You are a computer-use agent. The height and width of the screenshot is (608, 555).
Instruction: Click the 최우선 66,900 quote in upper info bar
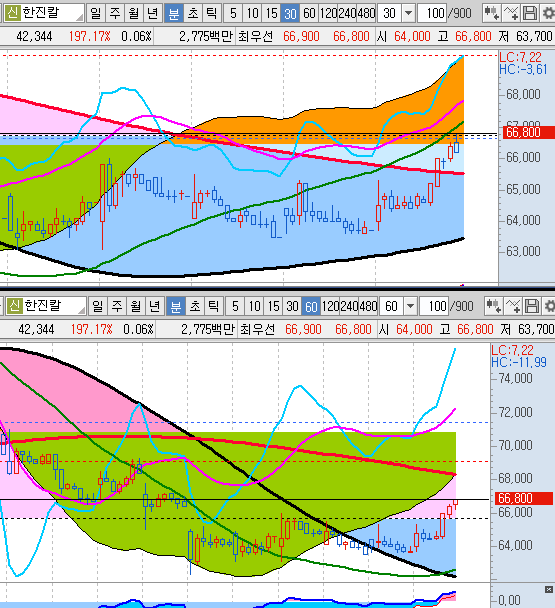(278, 36)
